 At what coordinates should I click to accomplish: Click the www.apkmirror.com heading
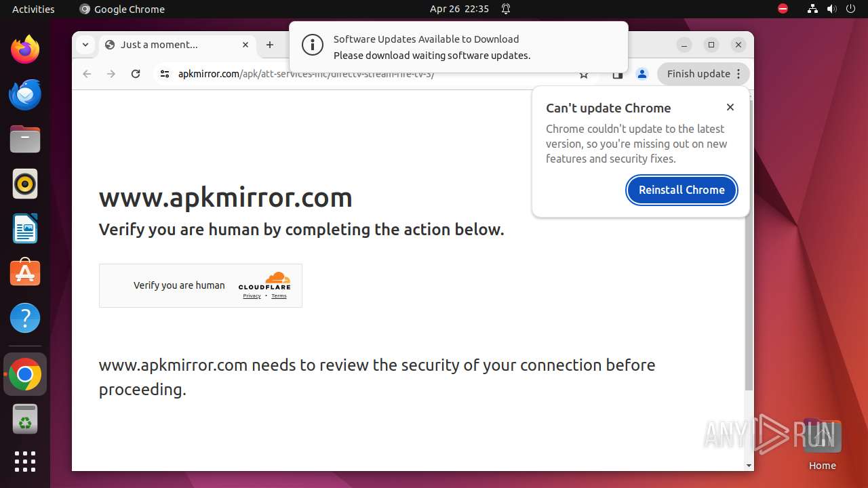point(226,197)
